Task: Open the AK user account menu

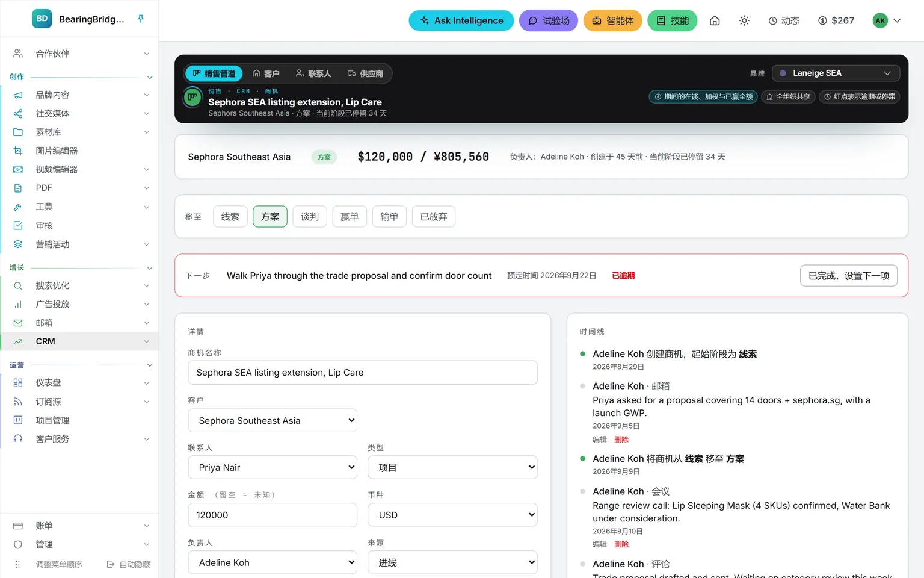Action: 887,20
